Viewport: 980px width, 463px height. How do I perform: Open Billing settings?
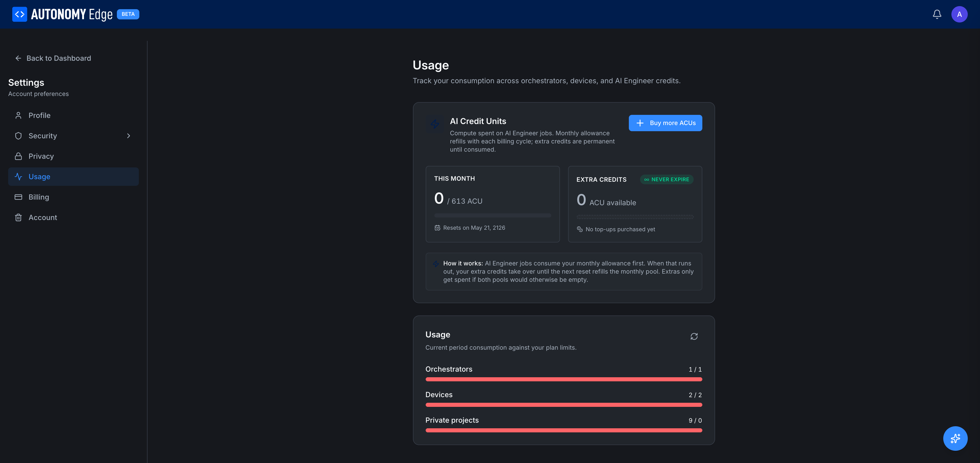click(x=73, y=197)
